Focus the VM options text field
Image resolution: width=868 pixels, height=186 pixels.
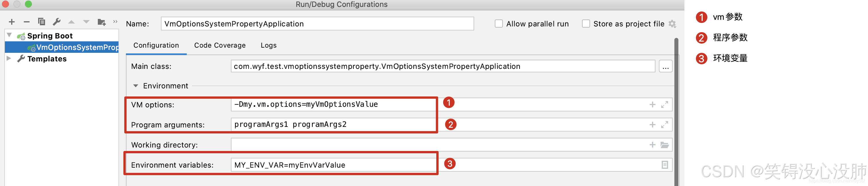(x=451, y=105)
